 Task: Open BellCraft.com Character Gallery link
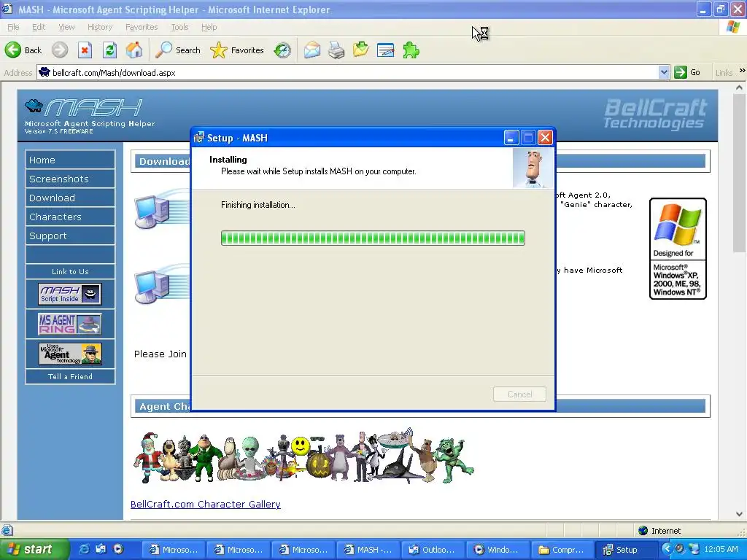[205, 504]
